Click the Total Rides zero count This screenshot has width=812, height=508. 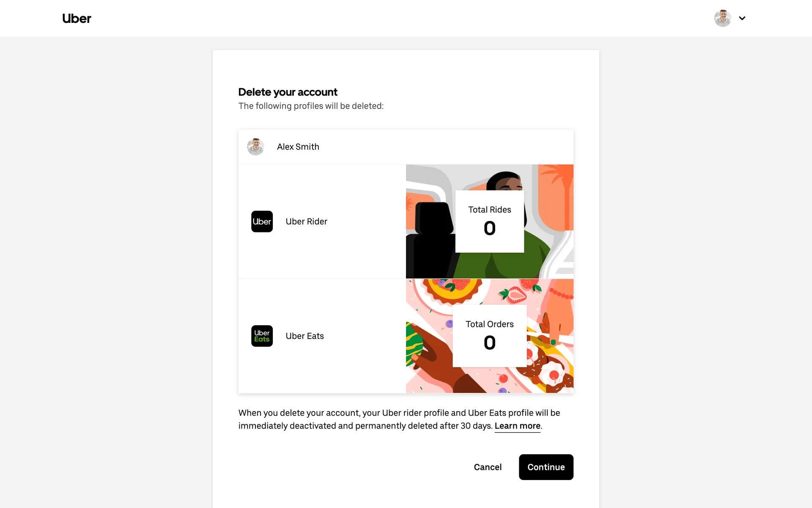[489, 228]
